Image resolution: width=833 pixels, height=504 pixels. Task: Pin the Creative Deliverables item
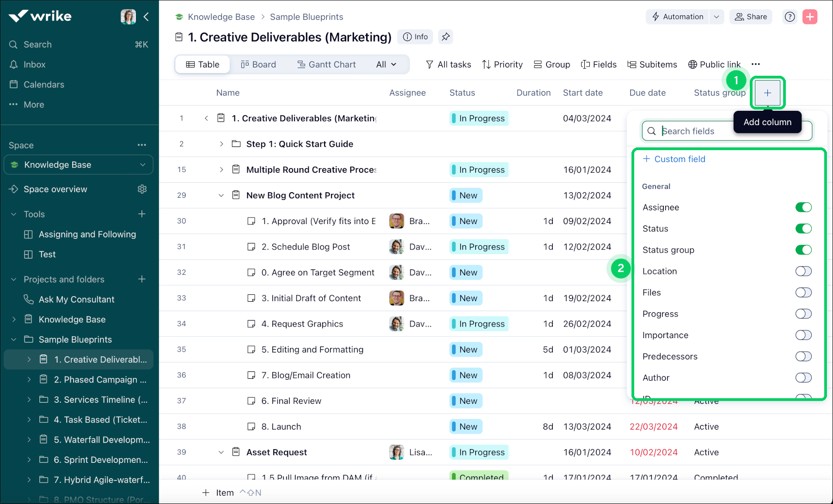pos(445,36)
